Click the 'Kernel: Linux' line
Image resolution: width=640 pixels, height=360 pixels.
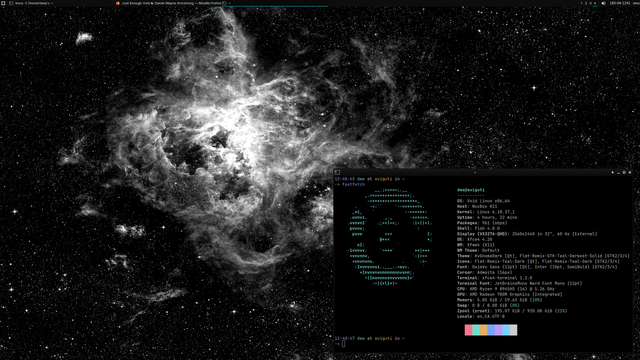(486, 212)
